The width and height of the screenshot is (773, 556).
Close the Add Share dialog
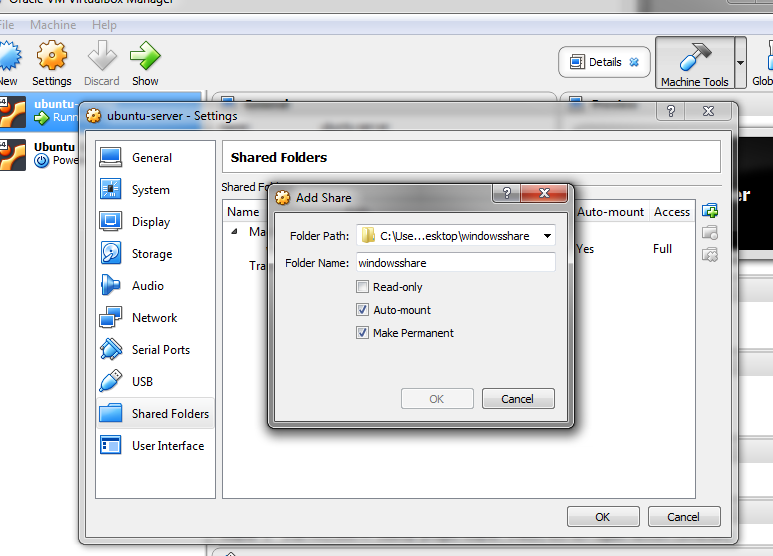pos(544,193)
